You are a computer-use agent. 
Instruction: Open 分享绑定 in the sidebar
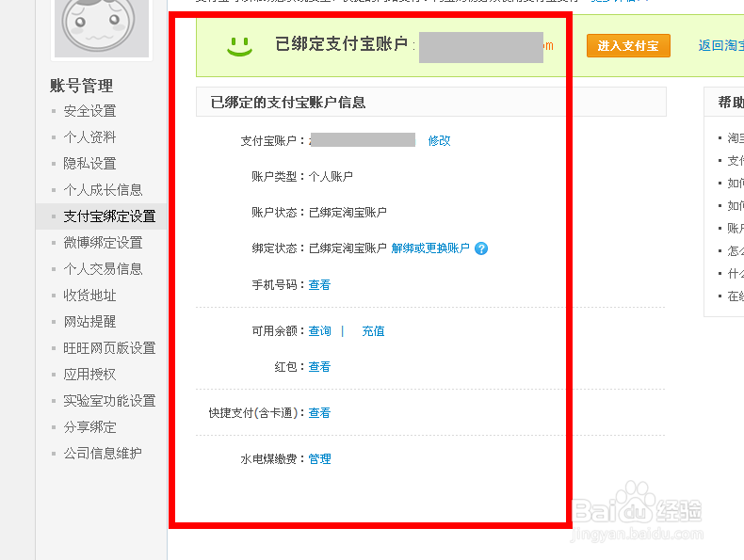89,427
